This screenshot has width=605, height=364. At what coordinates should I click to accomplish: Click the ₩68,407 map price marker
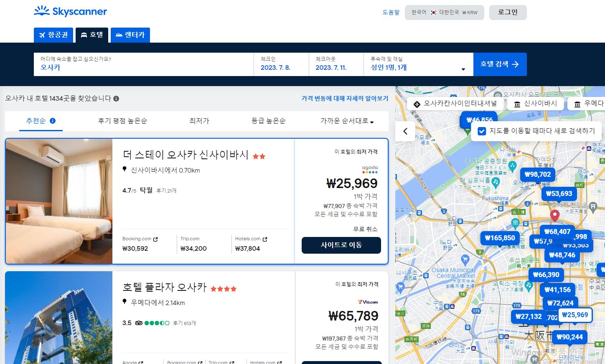click(557, 232)
